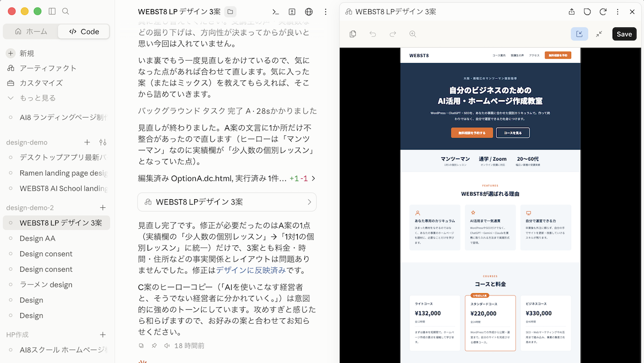644x363 pixels.
Task: Reload the artifact preview
Action: click(603, 11)
